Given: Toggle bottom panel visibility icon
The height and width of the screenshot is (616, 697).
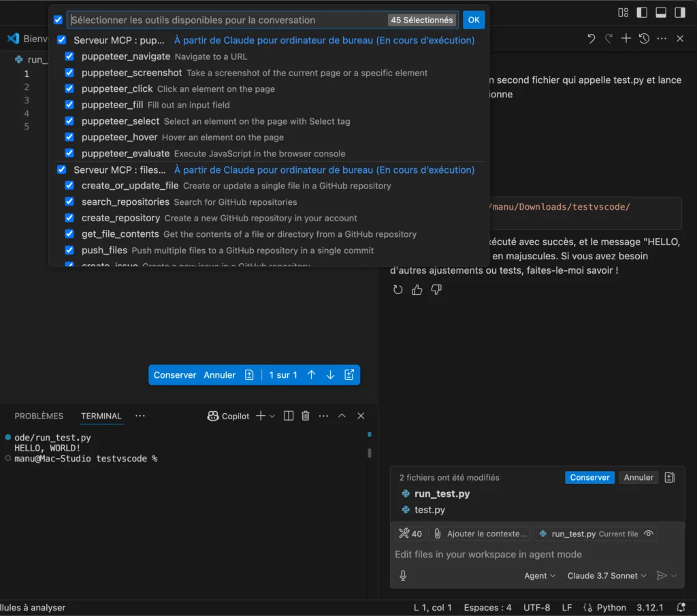Looking at the screenshot, I should click(661, 12).
